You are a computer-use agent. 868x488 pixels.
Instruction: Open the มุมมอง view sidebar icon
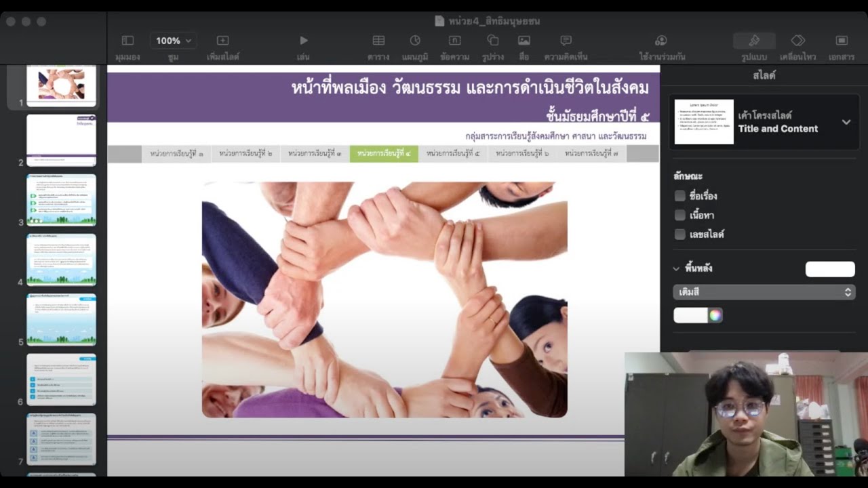(127, 41)
